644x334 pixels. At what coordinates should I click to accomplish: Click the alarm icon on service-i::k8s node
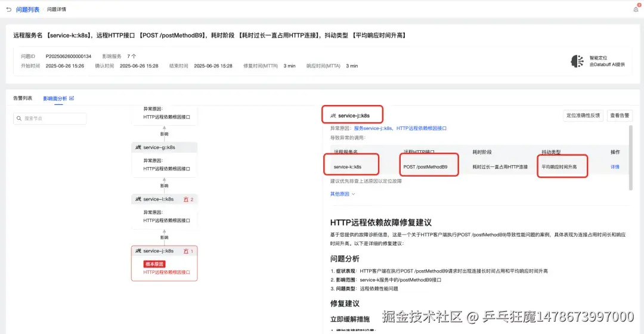tap(186, 199)
